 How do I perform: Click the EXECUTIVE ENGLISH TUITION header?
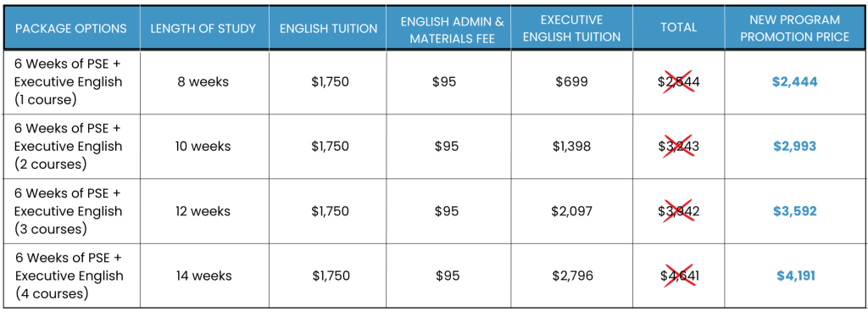click(572, 29)
